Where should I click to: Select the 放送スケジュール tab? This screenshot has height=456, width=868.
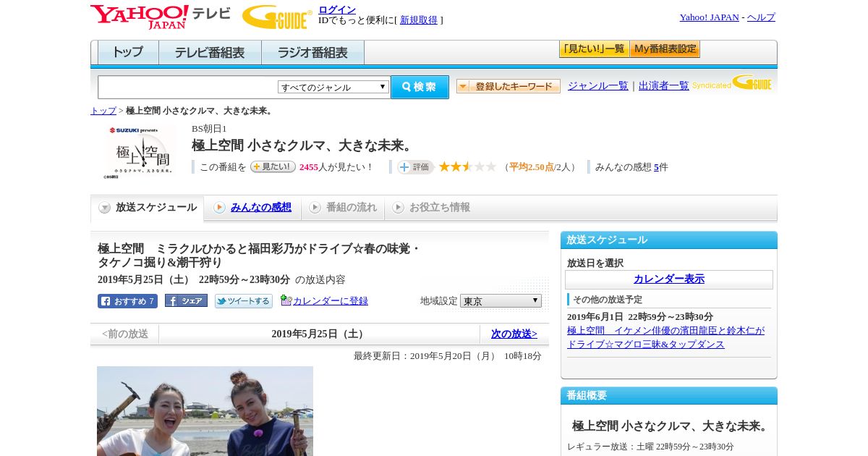(148, 208)
